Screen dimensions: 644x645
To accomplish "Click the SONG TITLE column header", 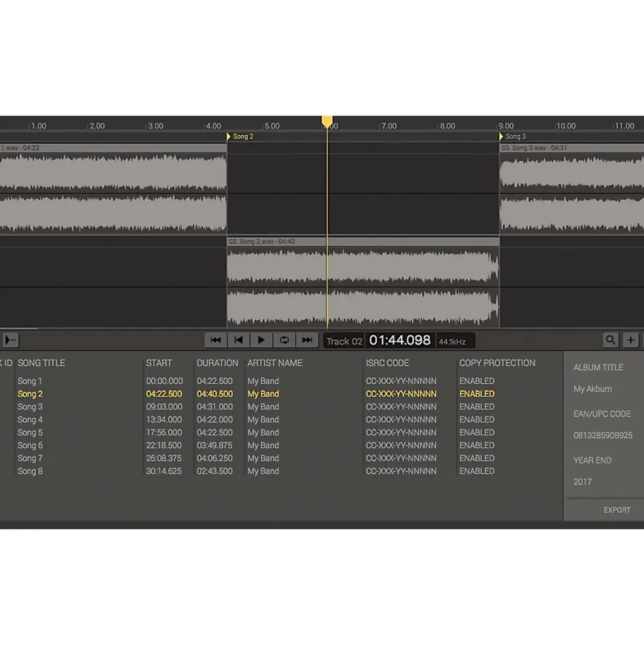I will click(x=41, y=363).
